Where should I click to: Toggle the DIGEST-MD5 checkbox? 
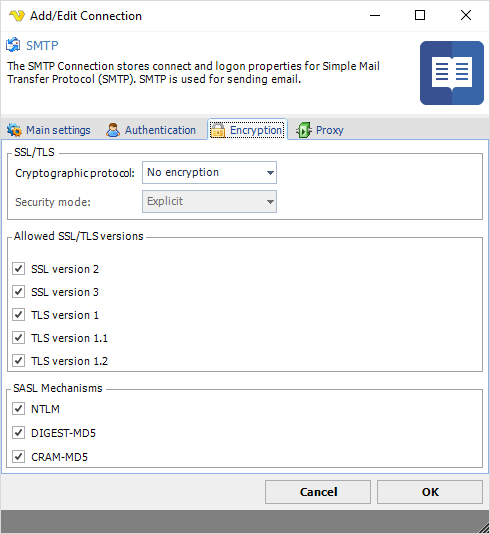pos(18,433)
